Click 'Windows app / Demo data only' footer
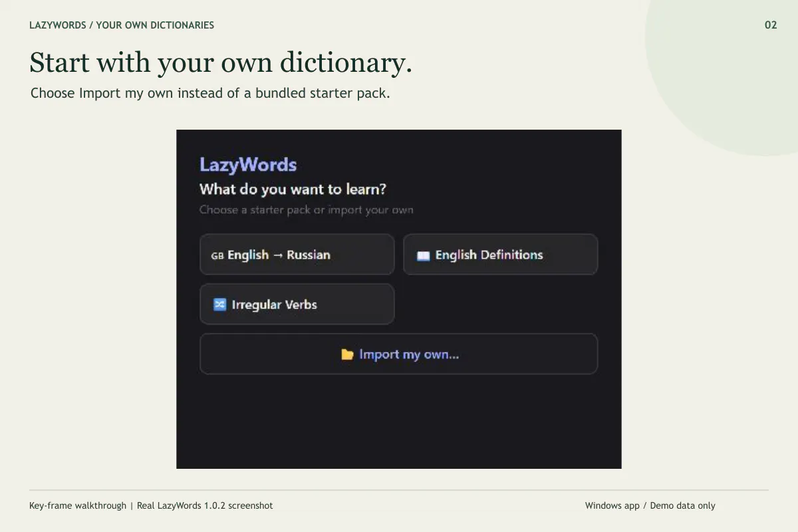The image size is (798, 532). [650, 505]
